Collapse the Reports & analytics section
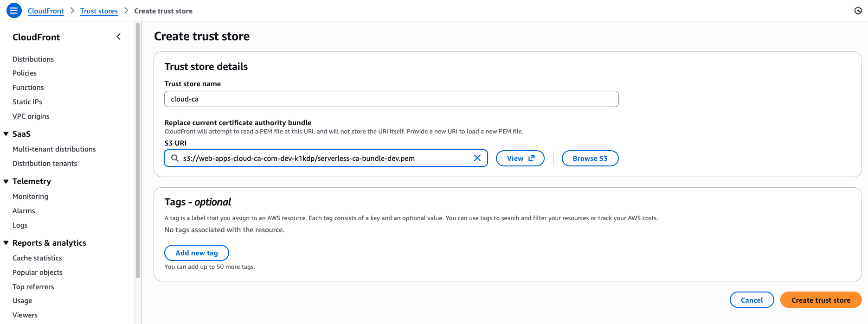The width and height of the screenshot is (868, 324). point(6,243)
